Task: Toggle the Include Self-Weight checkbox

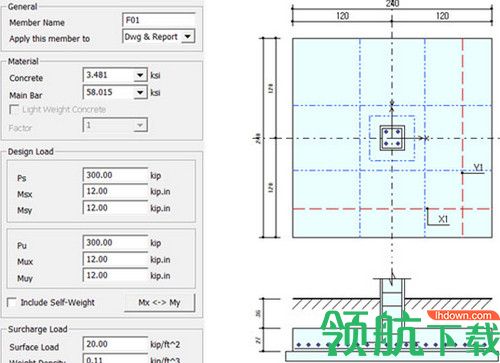Action: pos(12,302)
